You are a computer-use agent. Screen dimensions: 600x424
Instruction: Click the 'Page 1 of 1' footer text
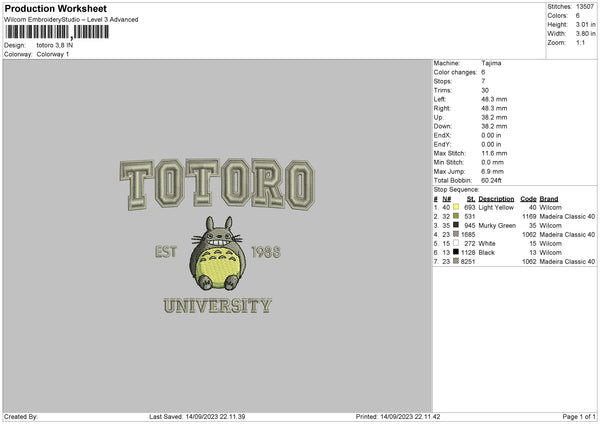(579, 416)
